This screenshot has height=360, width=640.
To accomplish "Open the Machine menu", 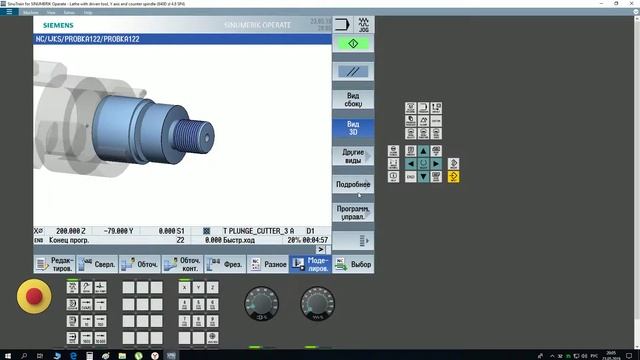I will pos(31,13).
